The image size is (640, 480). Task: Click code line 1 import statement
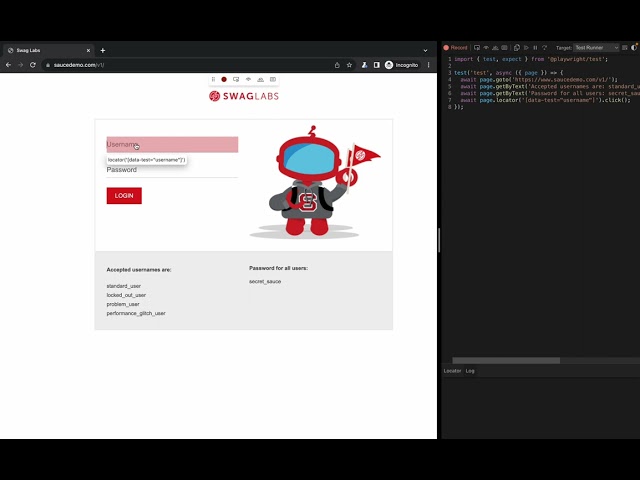tap(531, 59)
